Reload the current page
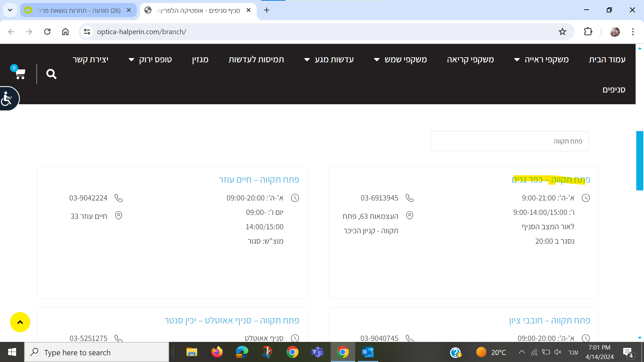 tap(47, 32)
